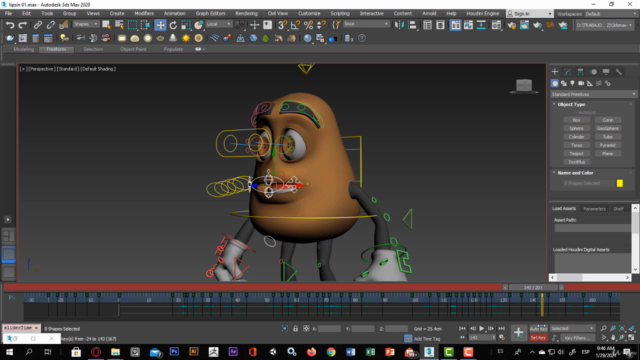Open Key Filters dialog
Viewport: 640px width, 360px height.
coord(577,338)
